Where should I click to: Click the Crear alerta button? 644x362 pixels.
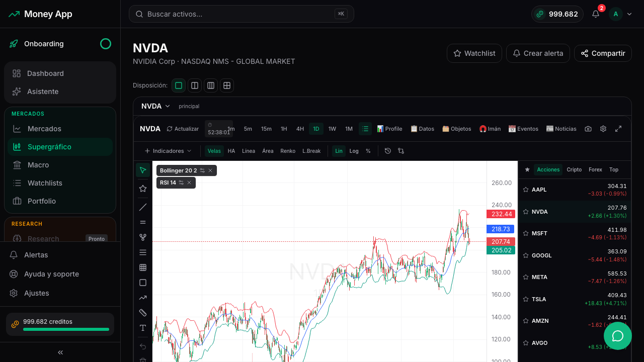538,53
